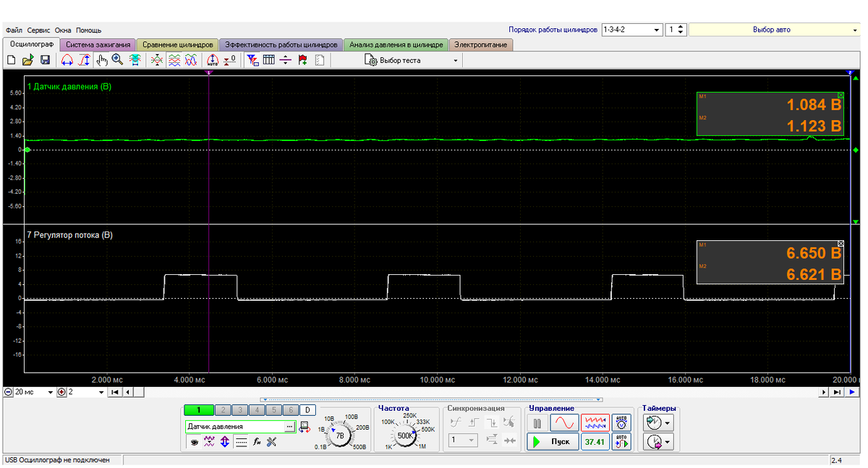Click the pause button in Управление

pyautogui.click(x=537, y=422)
